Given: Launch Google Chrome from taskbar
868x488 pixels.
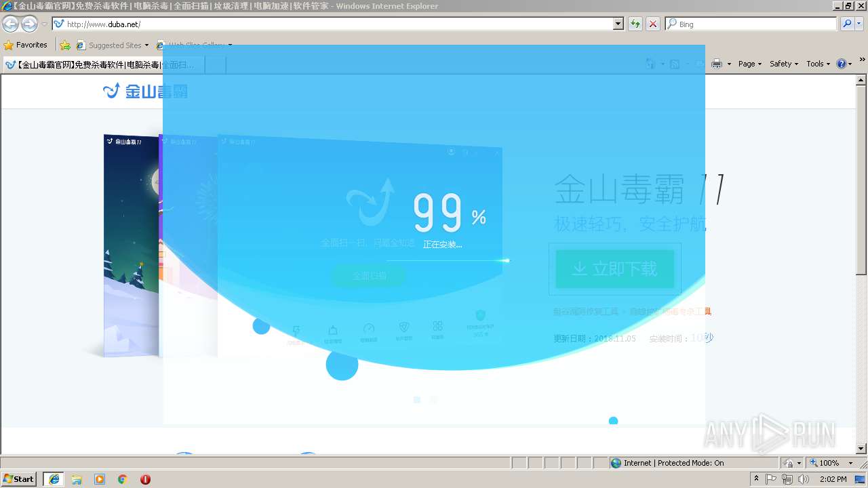Looking at the screenshot, I should 123,479.
